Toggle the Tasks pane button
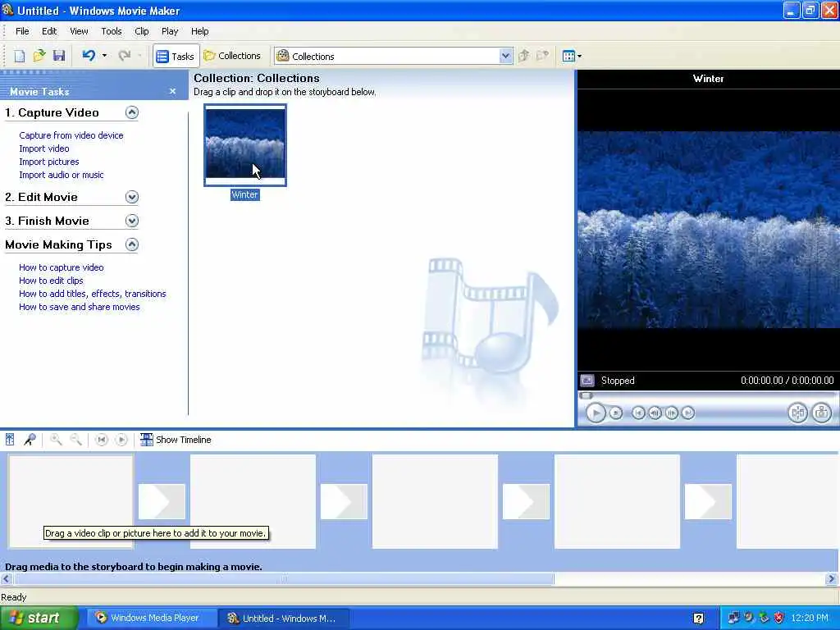 pyautogui.click(x=176, y=57)
